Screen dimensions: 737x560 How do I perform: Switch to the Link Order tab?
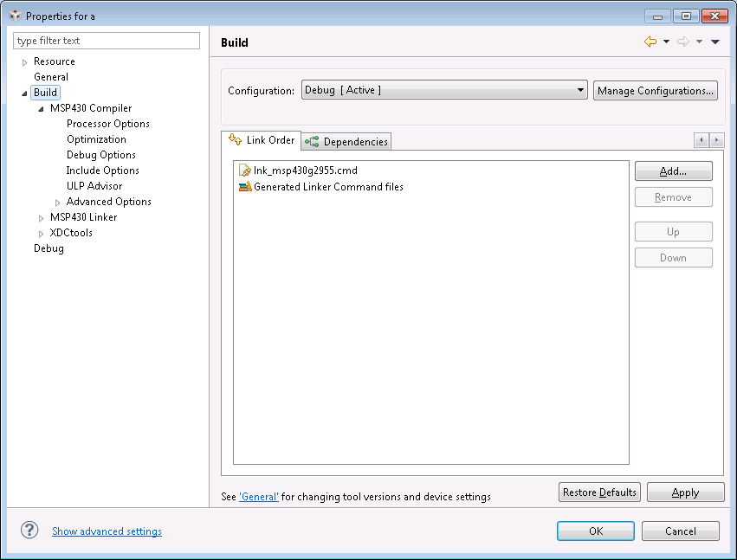(262, 140)
